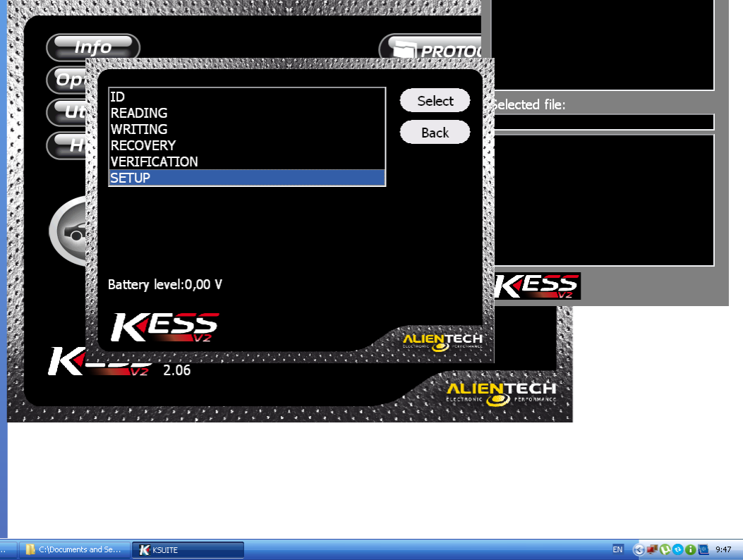
Task: Click the 9:47 taskbar clock
Action: [723, 549]
